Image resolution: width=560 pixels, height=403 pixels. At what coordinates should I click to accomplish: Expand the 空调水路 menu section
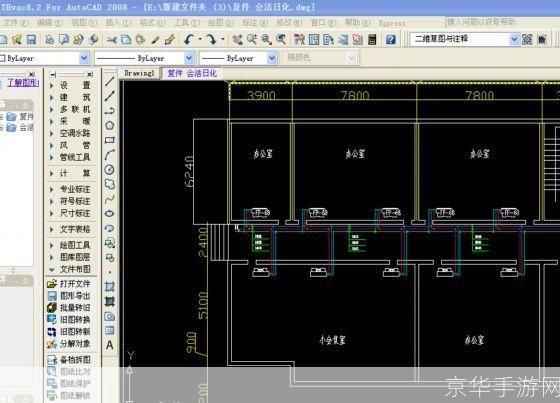coord(70,133)
